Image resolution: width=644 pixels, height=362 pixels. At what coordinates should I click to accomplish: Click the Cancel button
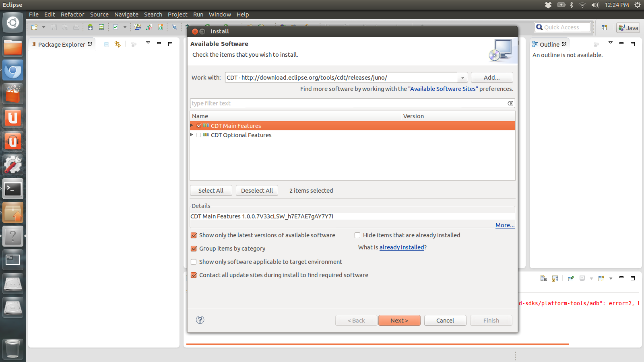point(445,321)
